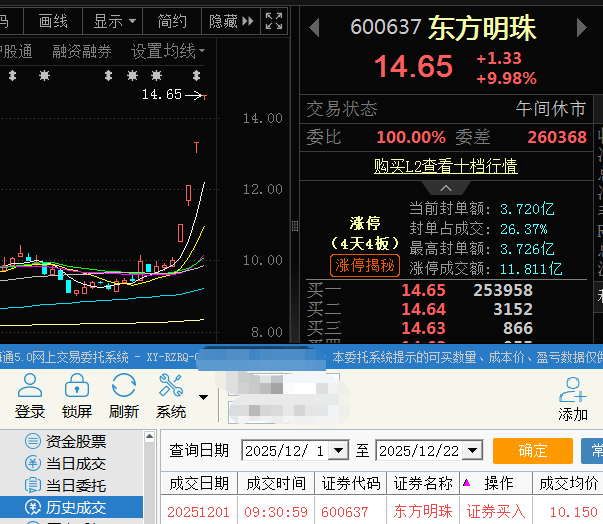
Task: Open the 系统 tools icon
Action: pyautogui.click(x=171, y=385)
